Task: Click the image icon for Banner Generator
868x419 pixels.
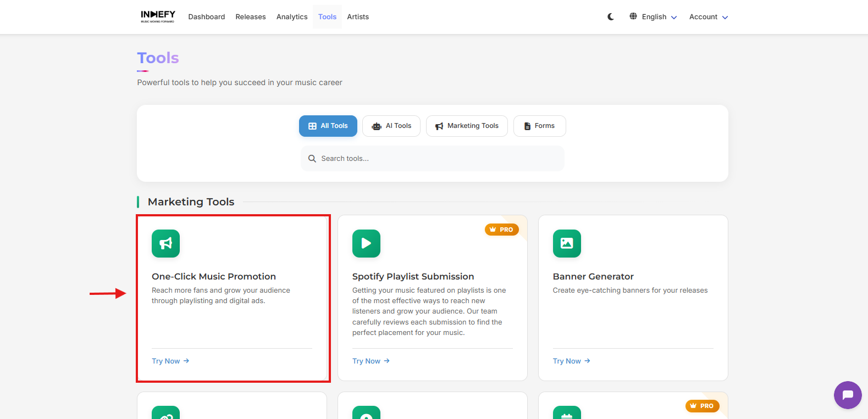Action: coord(567,243)
